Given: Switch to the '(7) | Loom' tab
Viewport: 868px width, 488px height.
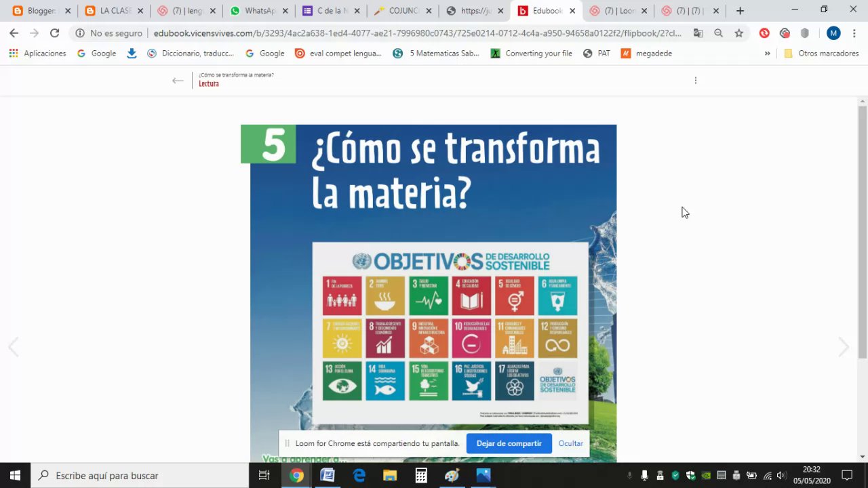Looking at the screenshot, I should click(x=617, y=11).
